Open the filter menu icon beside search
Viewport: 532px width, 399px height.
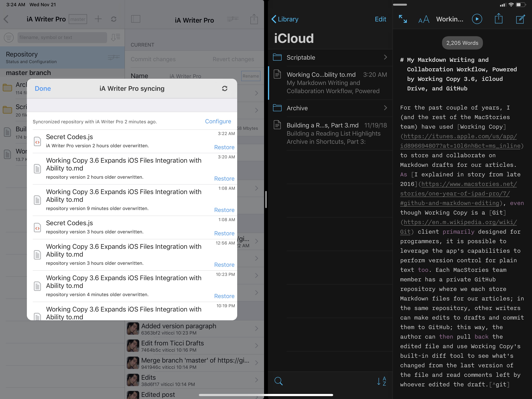[x=9, y=38]
